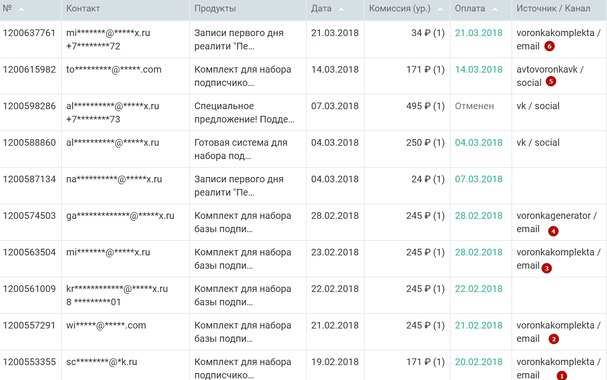Click red badge number 5 near social
Viewport: 607px width, 380px height.
click(x=550, y=82)
